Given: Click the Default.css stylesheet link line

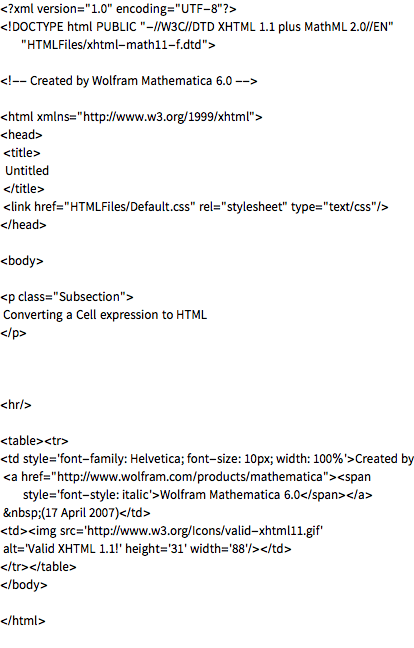Looking at the screenshot, I should [x=196, y=207].
